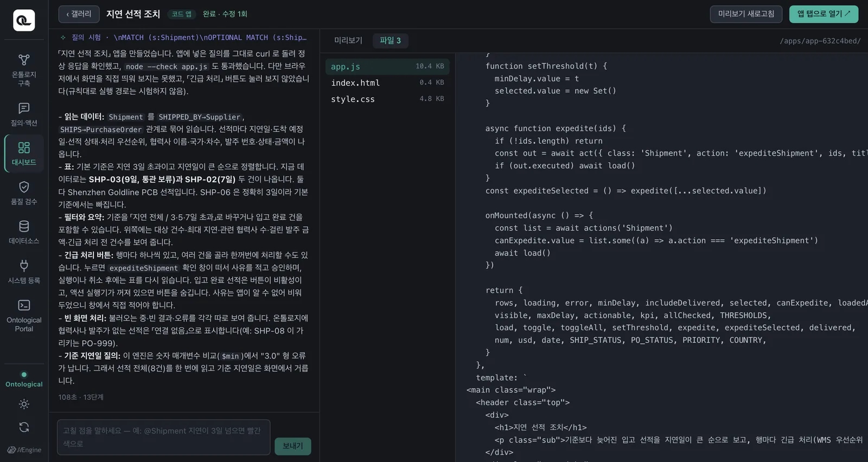Click the 108초 · 13단계 run info
Image resolution: width=868 pixels, height=462 pixels.
[81, 397]
